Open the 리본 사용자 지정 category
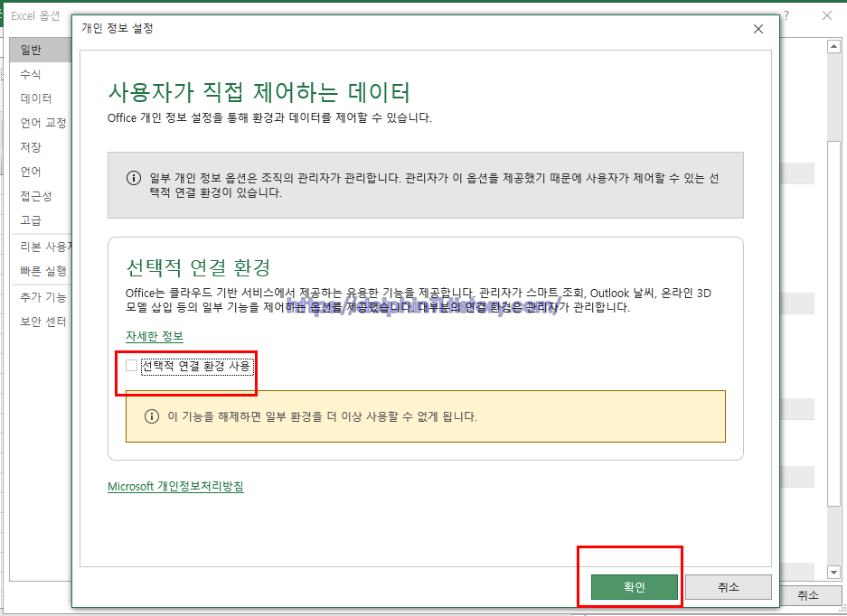The image size is (847, 616). click(x=41, y=247)
